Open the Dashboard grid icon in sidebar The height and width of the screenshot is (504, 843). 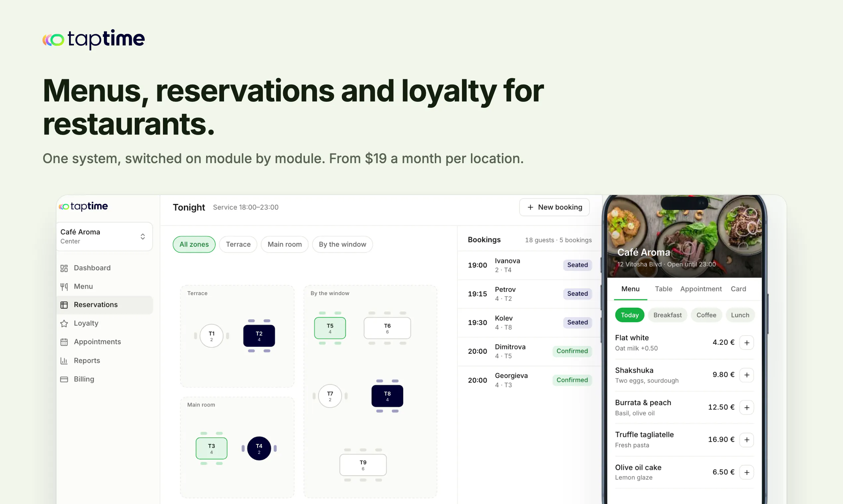[64, 268]
